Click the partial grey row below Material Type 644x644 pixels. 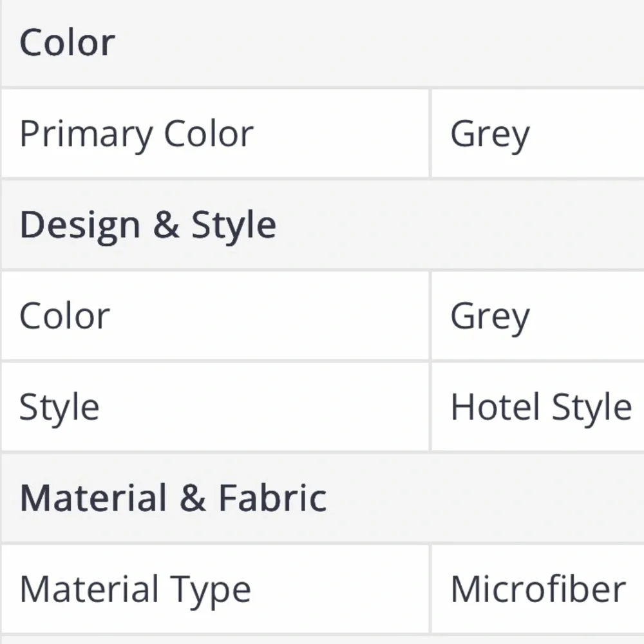(322, 640)
